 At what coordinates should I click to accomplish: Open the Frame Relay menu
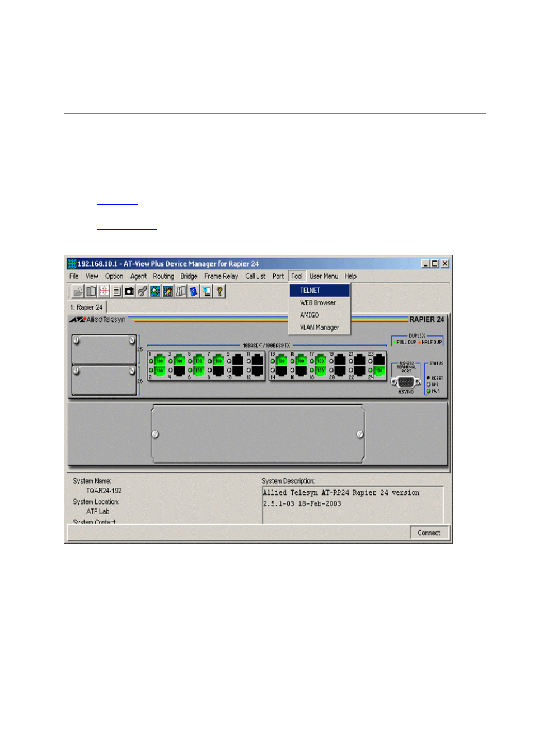[x=221, y=276]
